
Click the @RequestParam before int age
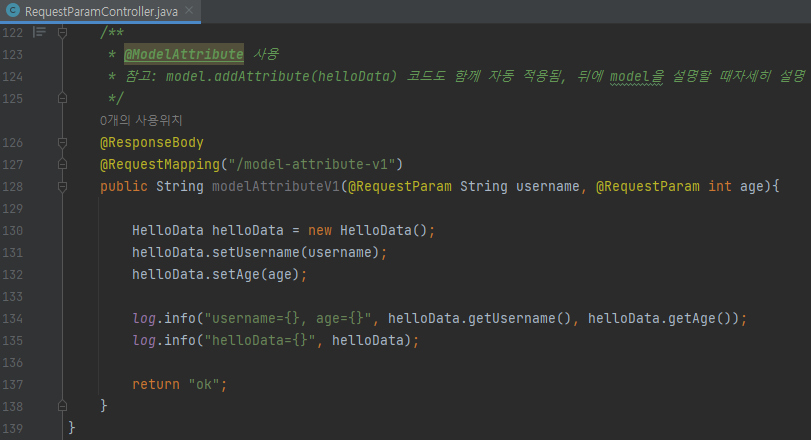648,187
